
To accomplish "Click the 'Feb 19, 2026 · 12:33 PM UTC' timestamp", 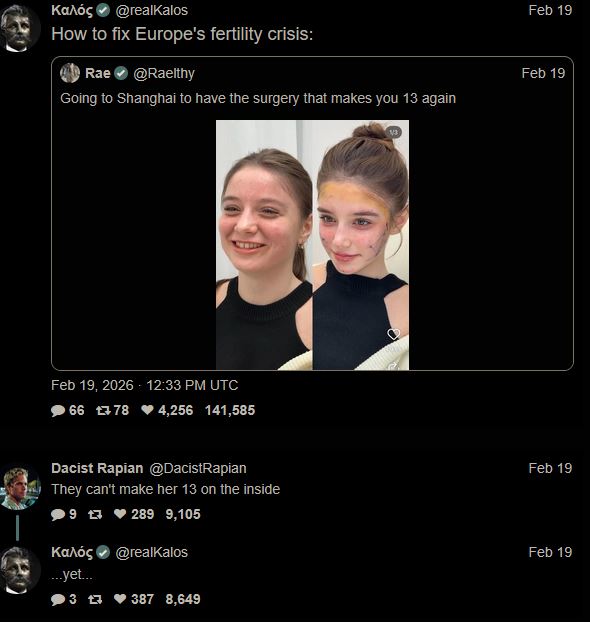I will [144, 385].
